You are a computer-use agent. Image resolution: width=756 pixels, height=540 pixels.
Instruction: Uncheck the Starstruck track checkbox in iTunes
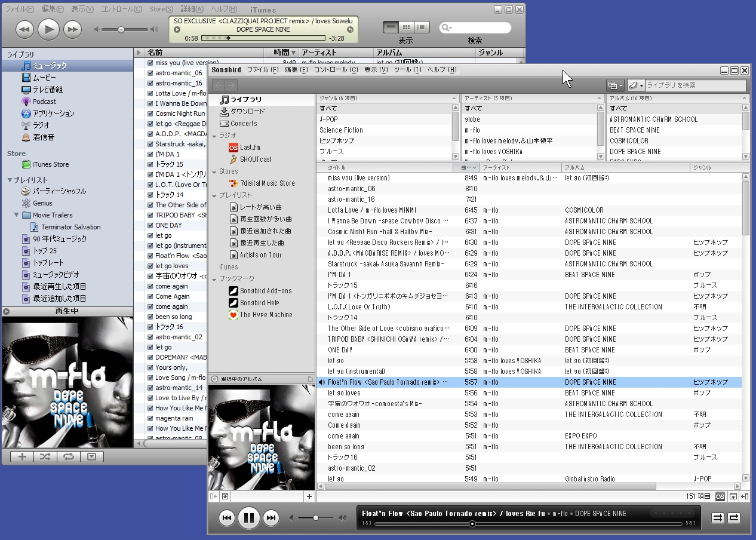click(150, 144)
